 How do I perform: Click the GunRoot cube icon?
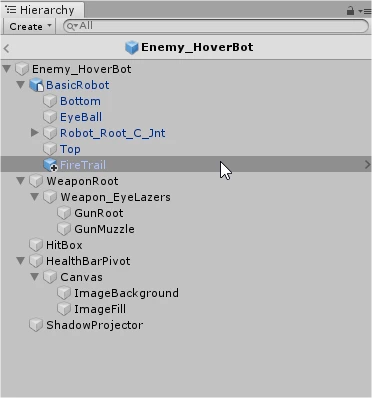pos(64,213)
